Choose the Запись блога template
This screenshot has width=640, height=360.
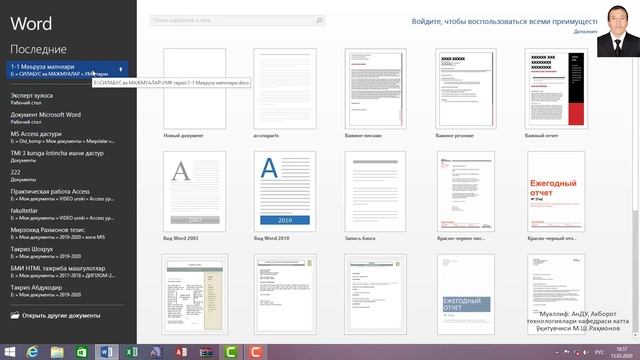coord(376,191)
